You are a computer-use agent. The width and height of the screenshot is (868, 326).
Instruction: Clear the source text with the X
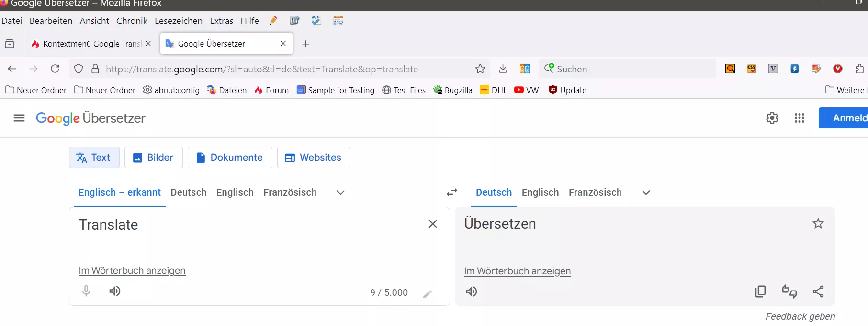(x=433, y=224)
